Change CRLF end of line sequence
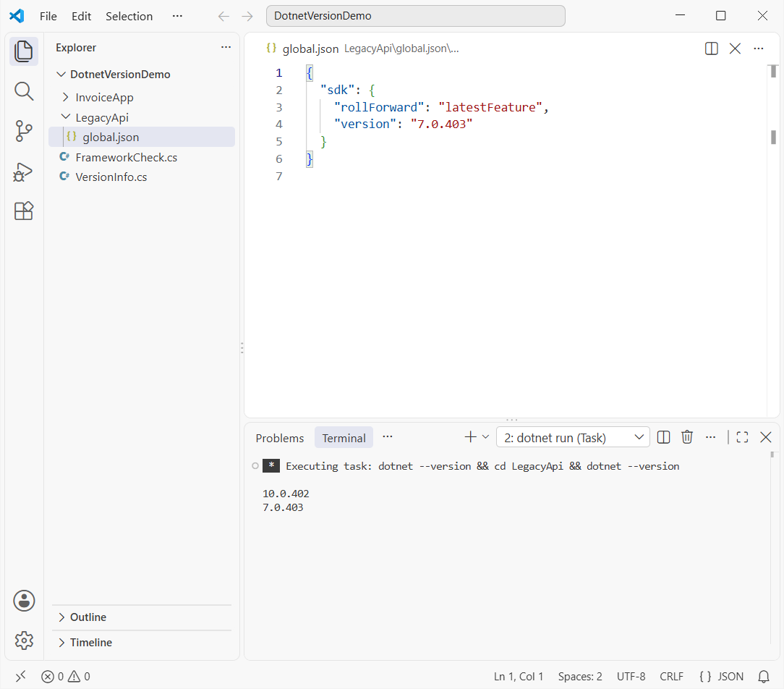 (x=671, y=677)
